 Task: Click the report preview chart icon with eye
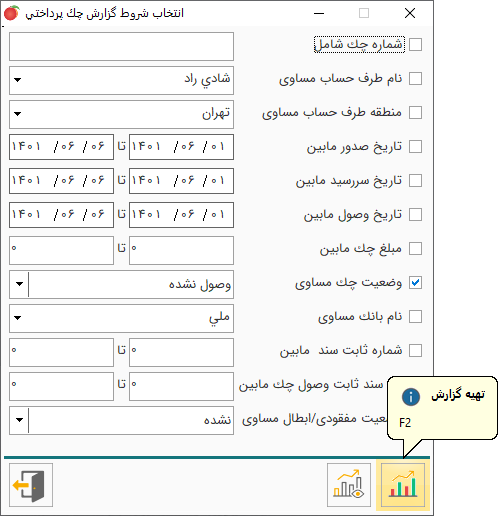click(349, 485)
